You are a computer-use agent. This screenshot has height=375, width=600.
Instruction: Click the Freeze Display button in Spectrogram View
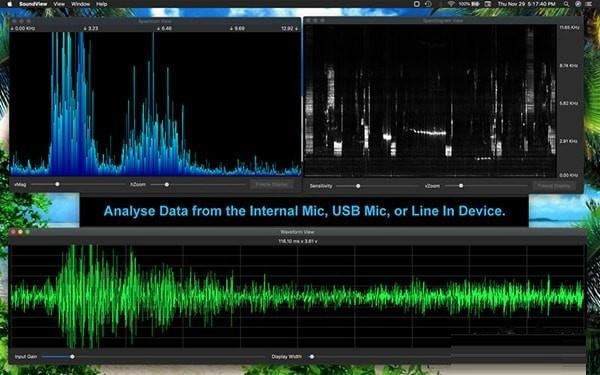coord(554,186)
